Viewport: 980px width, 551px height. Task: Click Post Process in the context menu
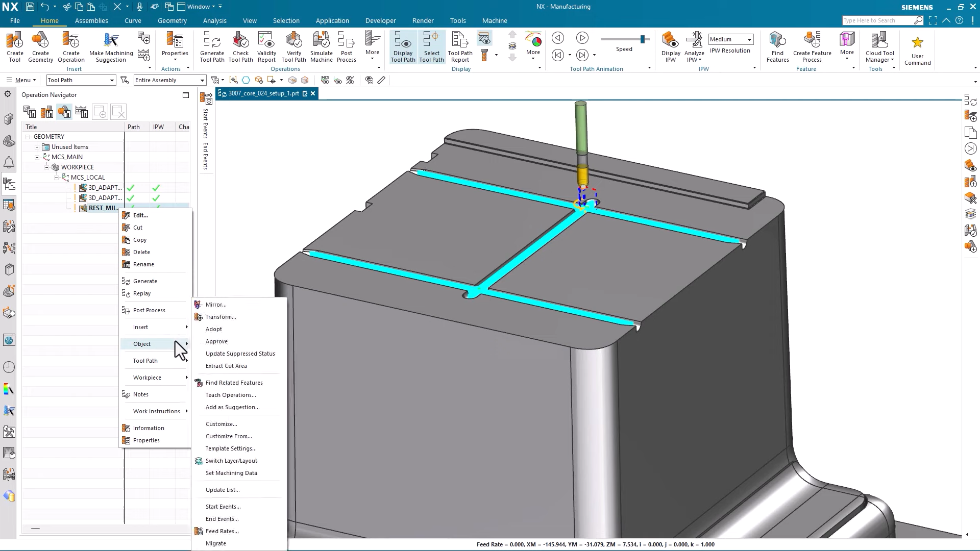click(x=148, y=310)
